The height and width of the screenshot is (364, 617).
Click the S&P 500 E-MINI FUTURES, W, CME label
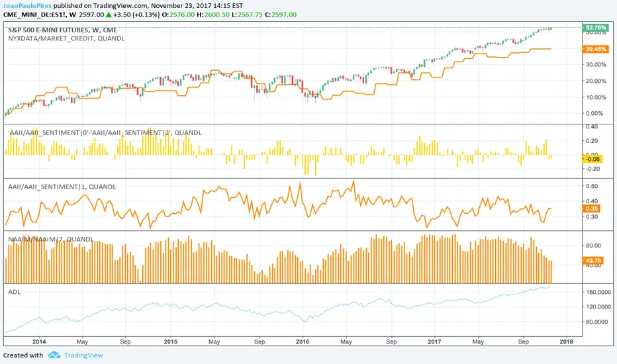[63, 30]
